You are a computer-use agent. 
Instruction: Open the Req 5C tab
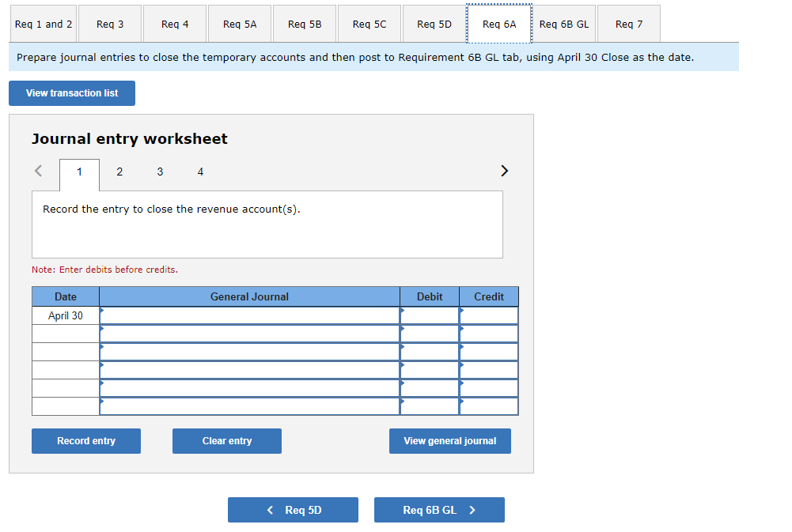369,24
